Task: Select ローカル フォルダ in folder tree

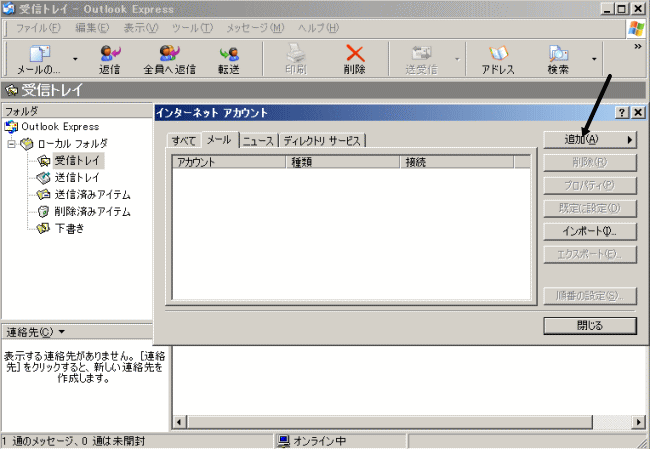Action: (x=73, y=143)
